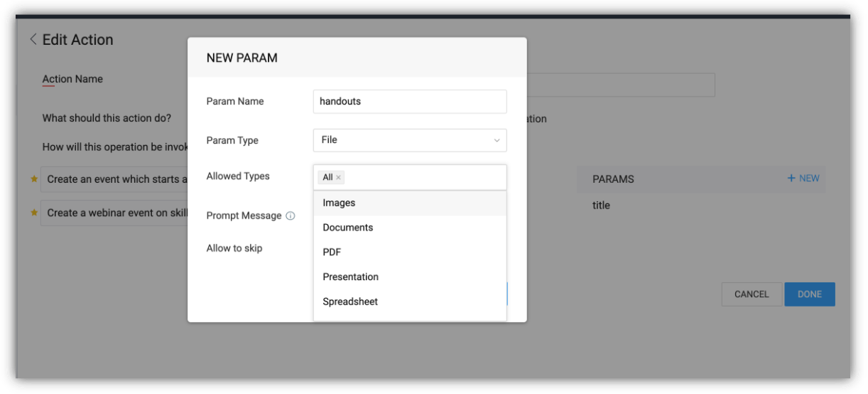This screenshot has width=868, height=394.
Task: Click the Prompt Message info icon
Action: click(x=291, y=216)
